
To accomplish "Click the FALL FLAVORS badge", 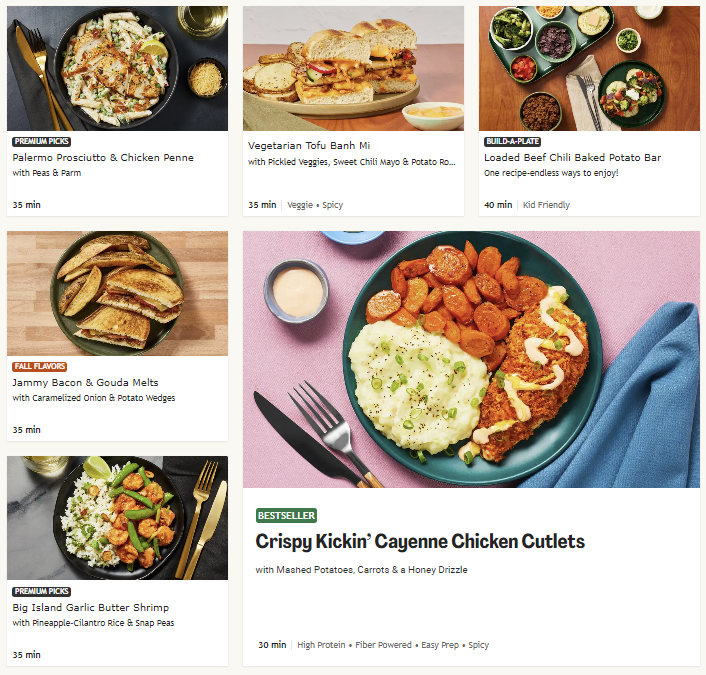I will [x=40, y=367].
